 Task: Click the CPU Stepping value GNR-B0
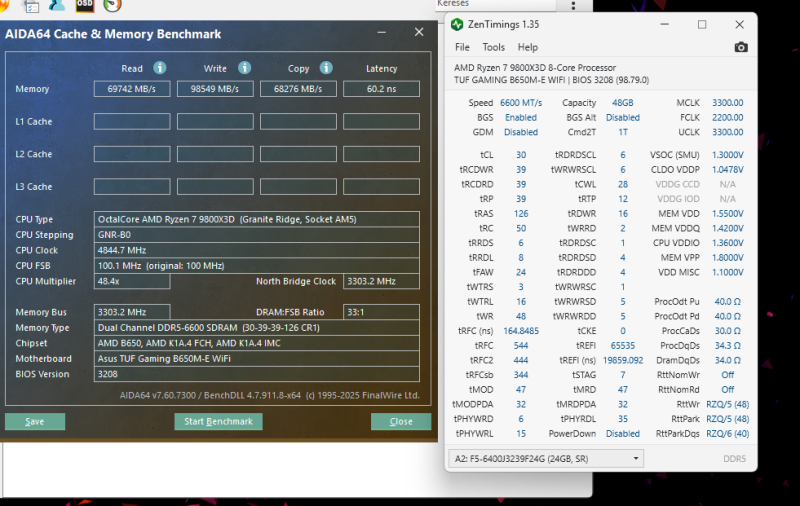click(x=257, y=235)
